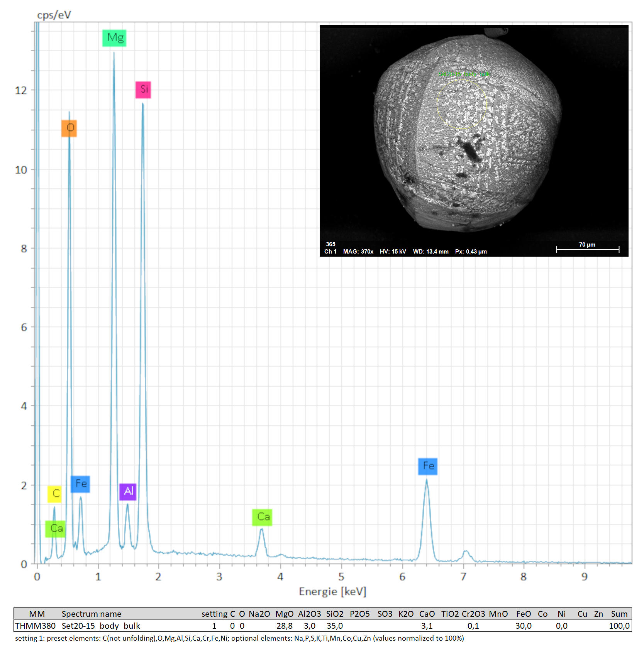Click the Fe label near 0.7 keV
This screenshot has height=653, width=644.
pyautogui.click(x=80, y=484)
